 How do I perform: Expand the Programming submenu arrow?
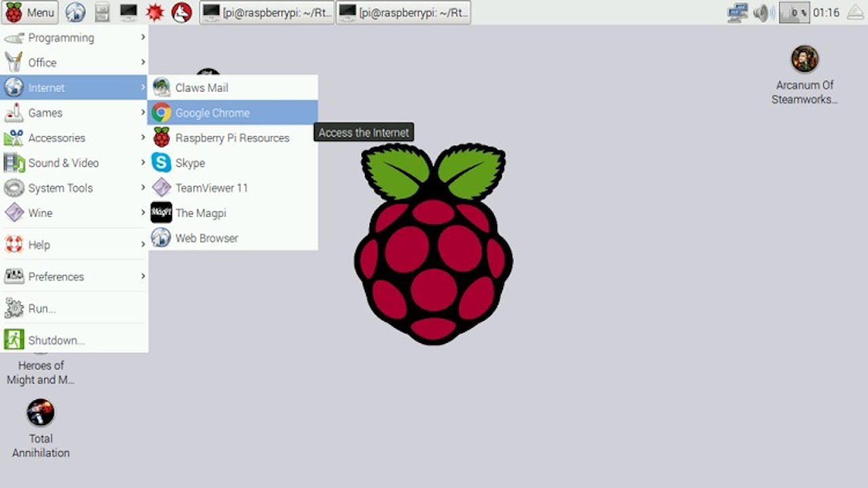pos(142,37)
